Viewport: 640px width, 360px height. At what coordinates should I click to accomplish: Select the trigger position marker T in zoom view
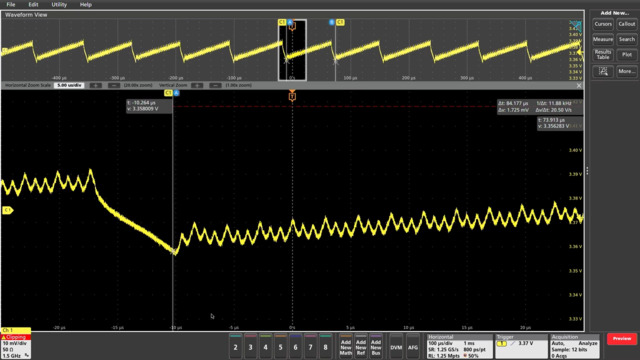click(292, 96)
